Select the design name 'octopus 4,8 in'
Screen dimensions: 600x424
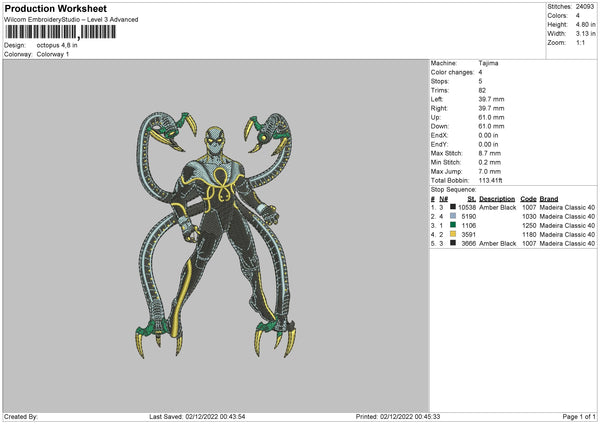pyautogui.click(x=57, y=45)
